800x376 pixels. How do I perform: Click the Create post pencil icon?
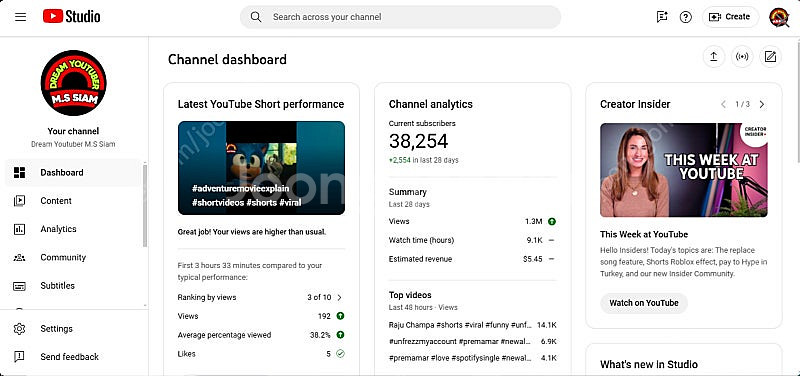coord(770,57)
